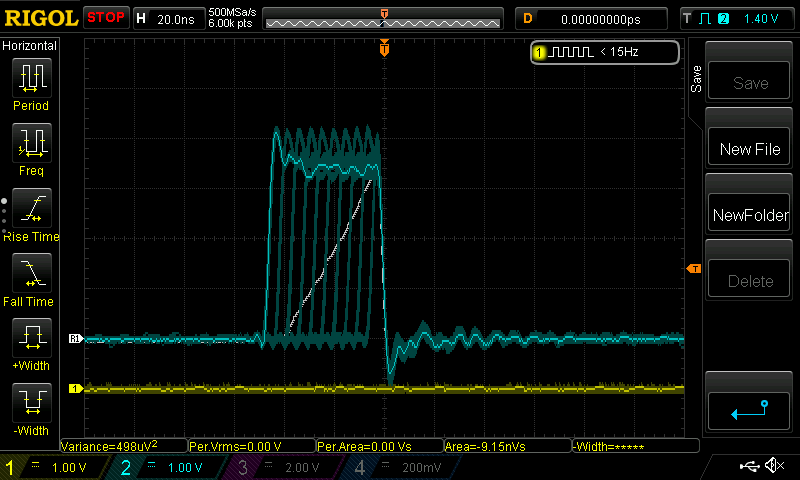Image resolution: width=800 pixels, height=480 pixels.
Task: Click the 500MSa/s sample rate readout
Action: [x=232, y=12]
